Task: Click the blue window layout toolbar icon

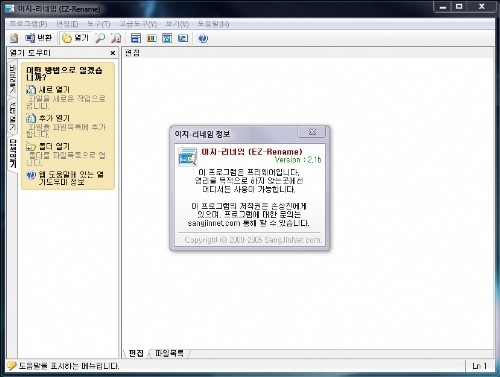Action: 136,38
